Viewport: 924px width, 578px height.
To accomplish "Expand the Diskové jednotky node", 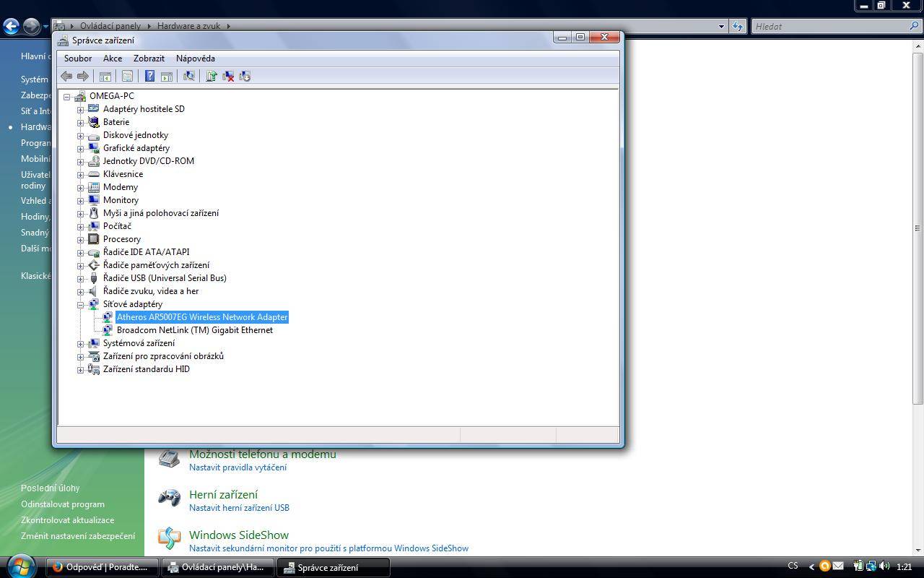I will (x=81, y=135).
